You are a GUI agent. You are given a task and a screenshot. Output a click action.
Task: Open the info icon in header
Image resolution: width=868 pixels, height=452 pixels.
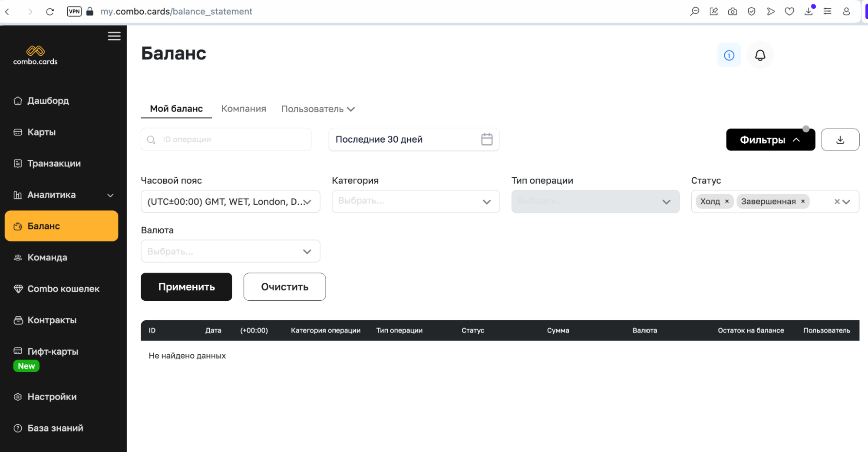click(729, 55)
